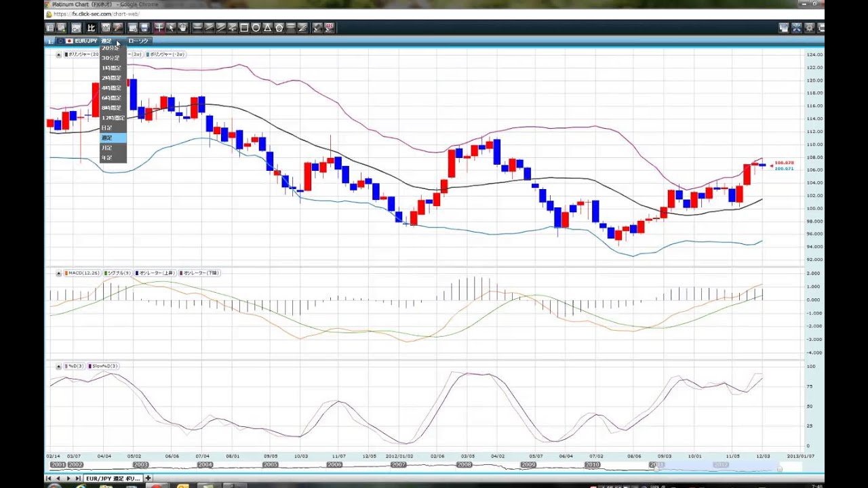Screen dimensions: 868x488
Task: Choose the horizontal line drawing tool
Action: coord(197,28)
